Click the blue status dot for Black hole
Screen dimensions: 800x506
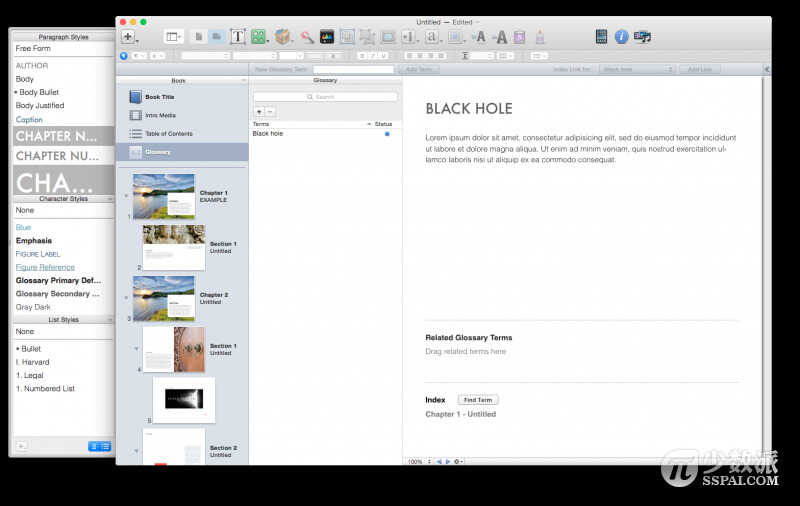point(387,134)
